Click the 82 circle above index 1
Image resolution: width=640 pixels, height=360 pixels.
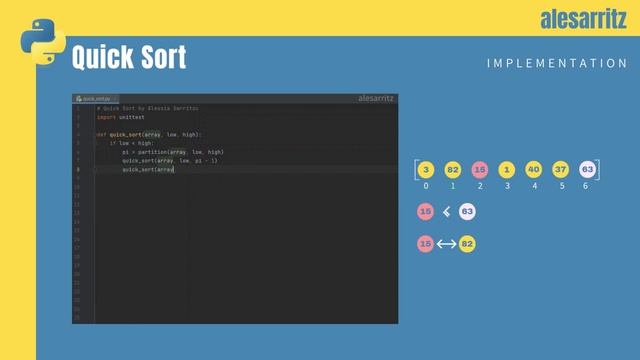pyautogui.click(x=453, y=169)
